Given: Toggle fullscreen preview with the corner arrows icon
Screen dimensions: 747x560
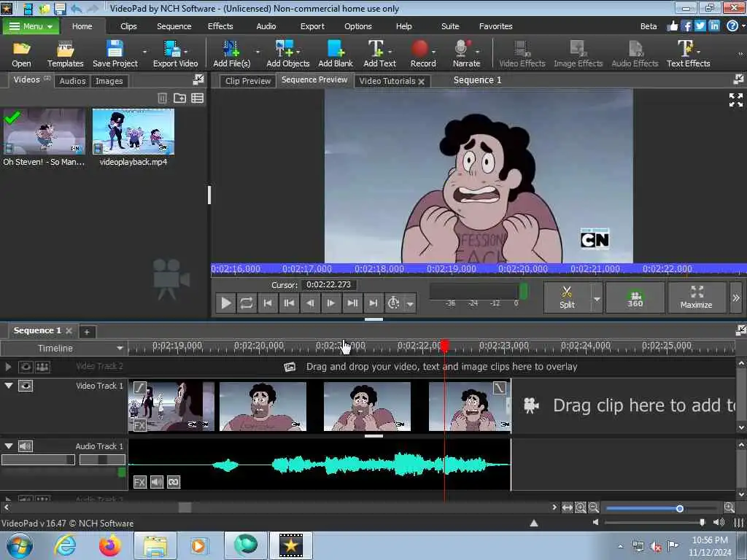Looking at the screenshot, I should click(x=735, y=99).
